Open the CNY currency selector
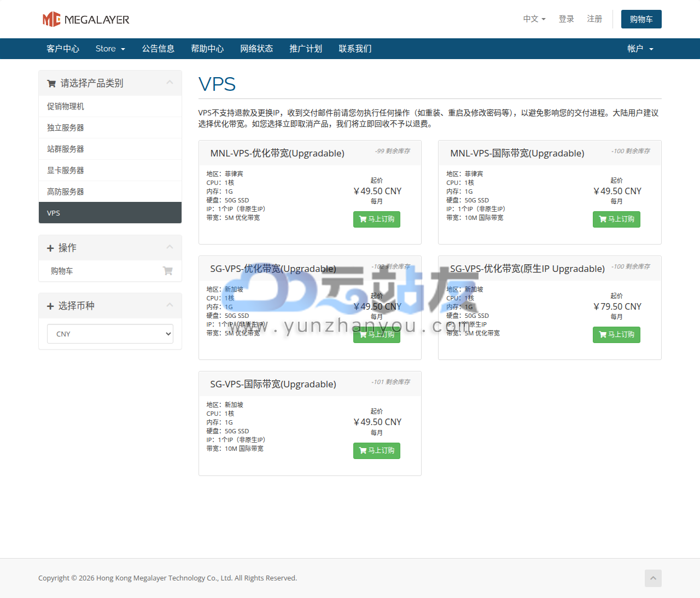 (x=110, y=334)
